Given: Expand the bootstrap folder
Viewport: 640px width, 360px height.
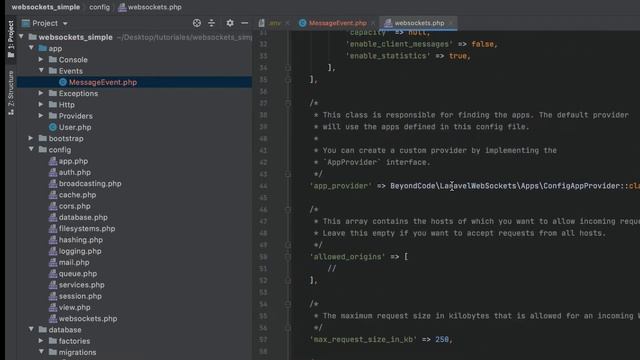Looking at the screenshot, I should 31,138.
